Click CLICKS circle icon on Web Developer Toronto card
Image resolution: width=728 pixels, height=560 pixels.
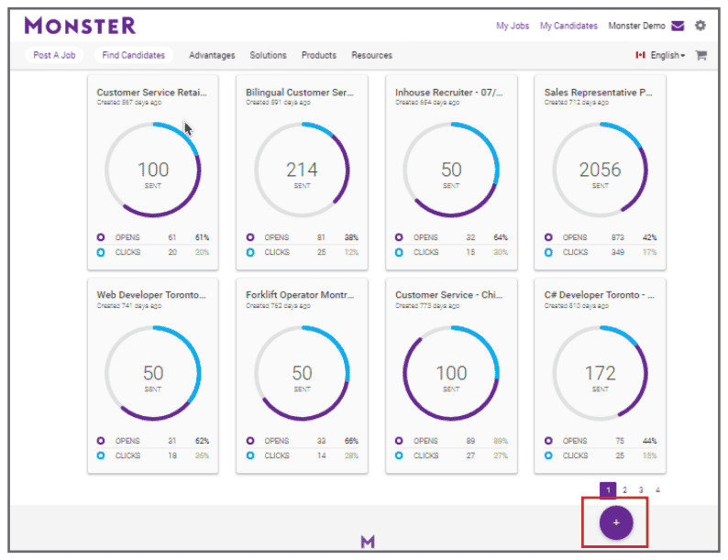(101, 456)
